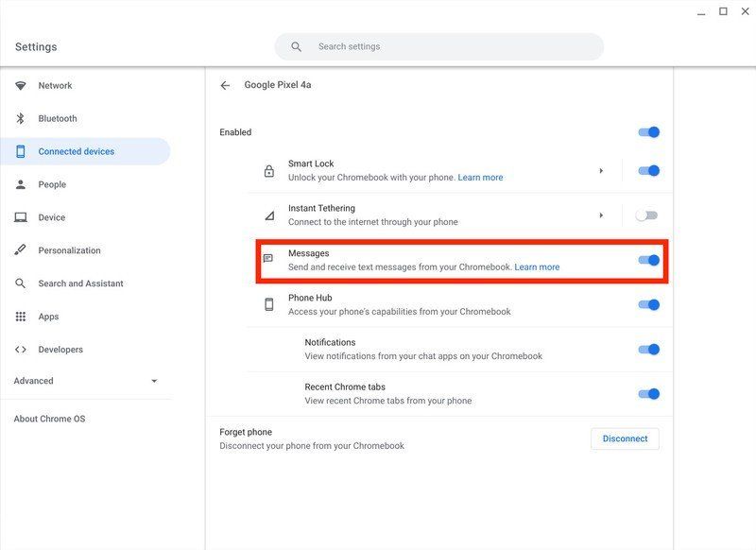Click the Messages chat bubble icon
Screen dimensions: 756x550
[x=268, y=259]
